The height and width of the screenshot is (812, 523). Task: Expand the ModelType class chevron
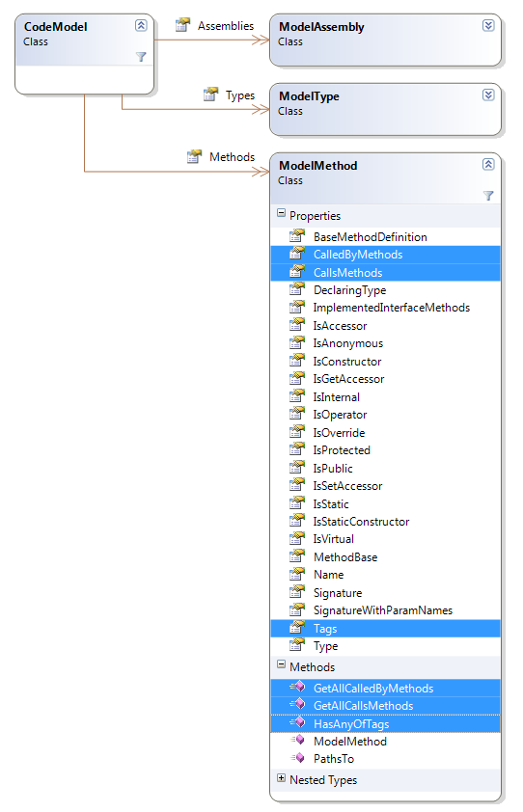point(488,95)
